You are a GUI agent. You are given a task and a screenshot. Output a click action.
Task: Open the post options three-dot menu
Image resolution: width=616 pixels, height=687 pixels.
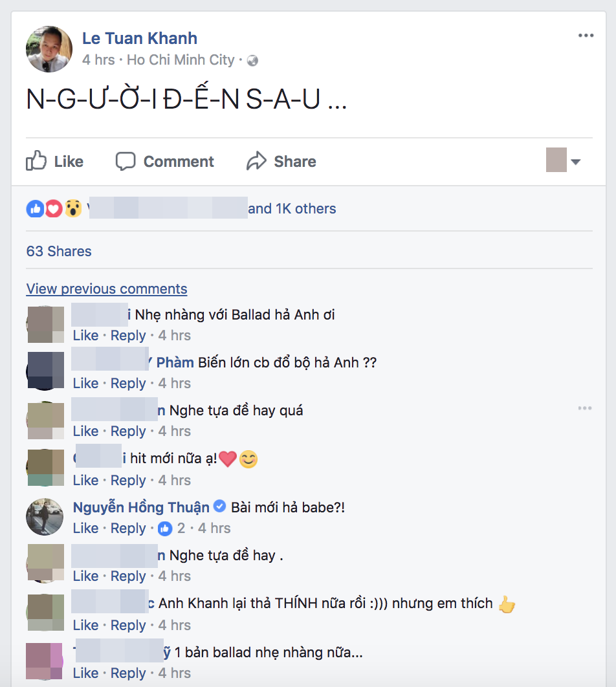586,36
